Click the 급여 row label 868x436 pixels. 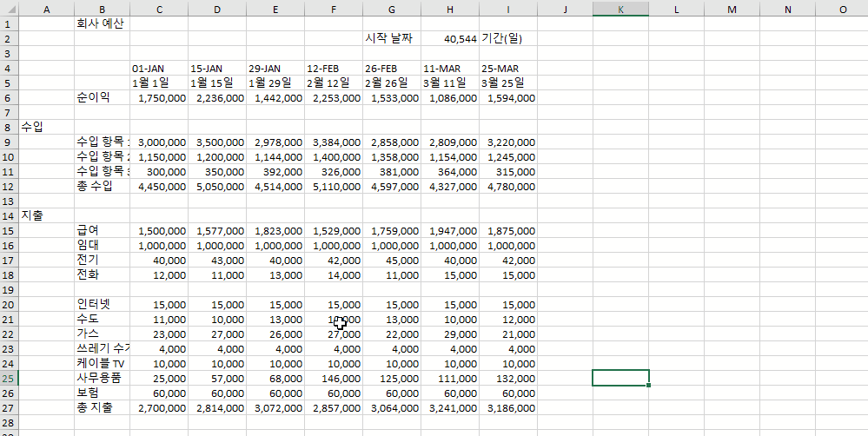(103, 231)
